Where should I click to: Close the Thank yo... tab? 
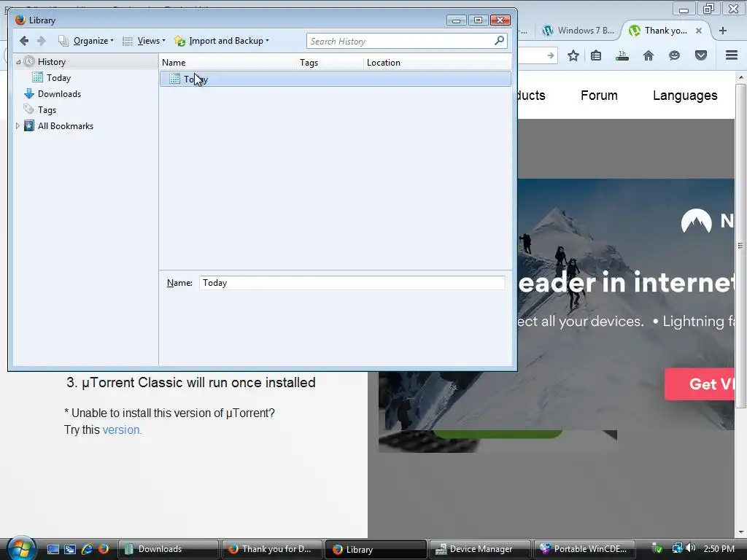point(698,31)
